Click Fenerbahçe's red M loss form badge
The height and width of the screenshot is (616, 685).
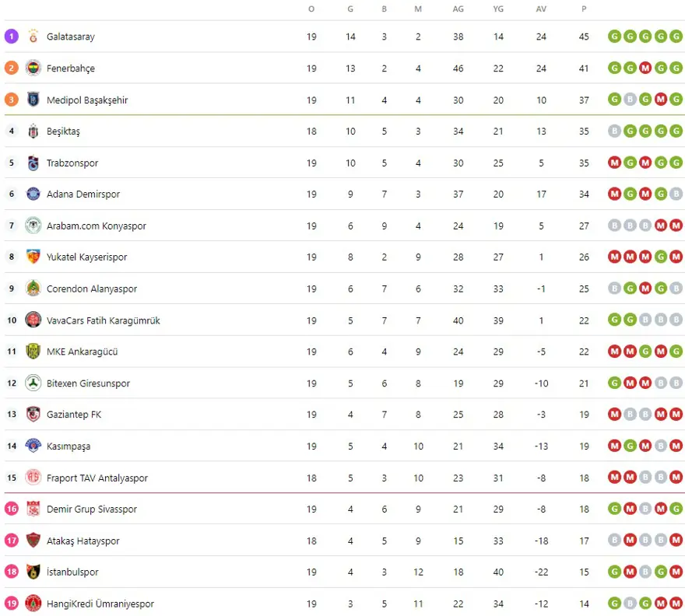tap(645, 68)
